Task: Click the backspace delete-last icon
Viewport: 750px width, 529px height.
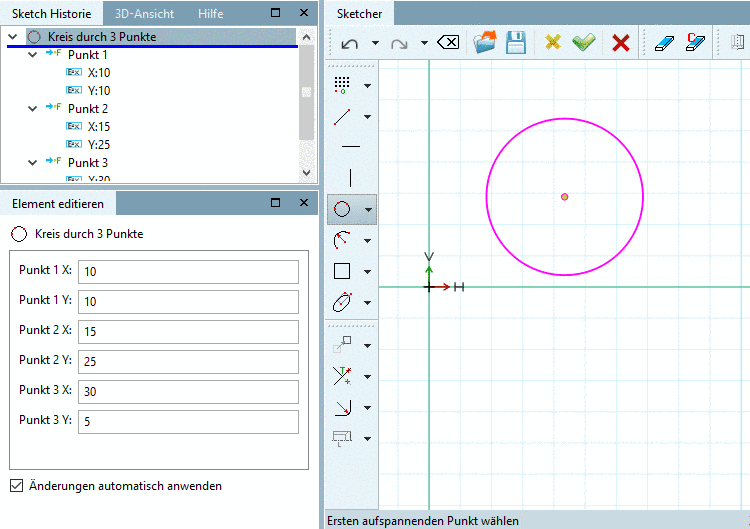Action: tap(448, 43)
